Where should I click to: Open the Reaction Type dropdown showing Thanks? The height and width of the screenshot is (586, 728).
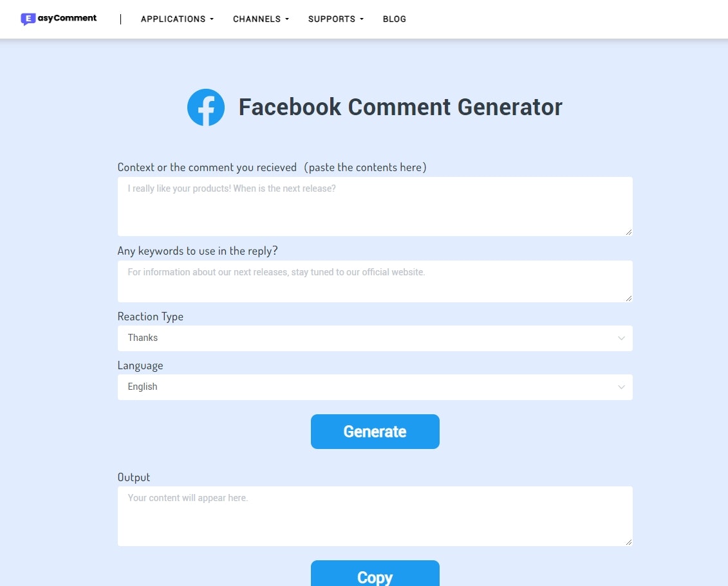click(375, 338)
